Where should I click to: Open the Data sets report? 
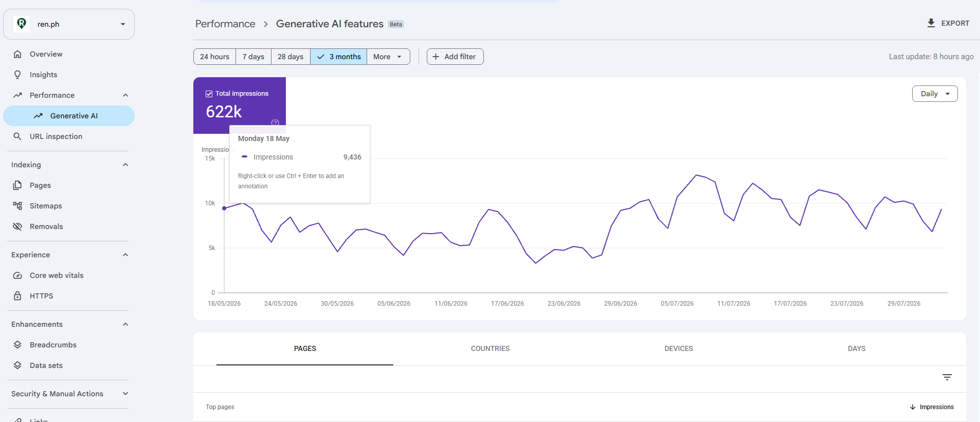[x=69, y=365]
